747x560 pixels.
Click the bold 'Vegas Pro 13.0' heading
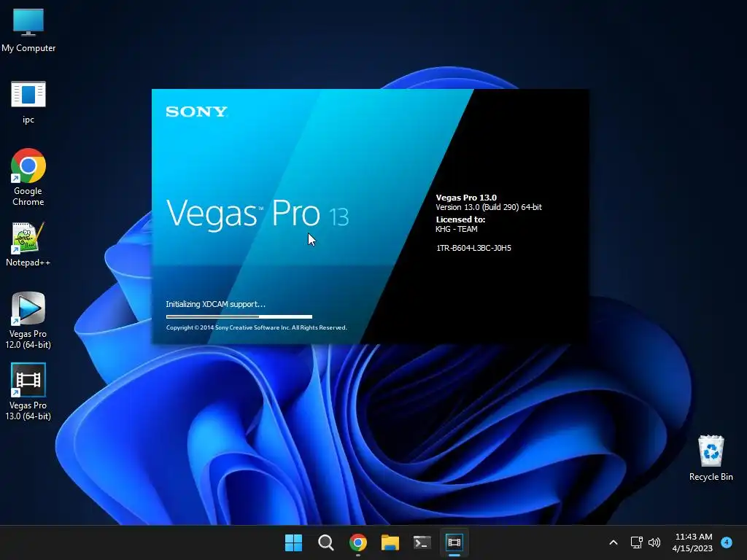(x=466, y=198)
